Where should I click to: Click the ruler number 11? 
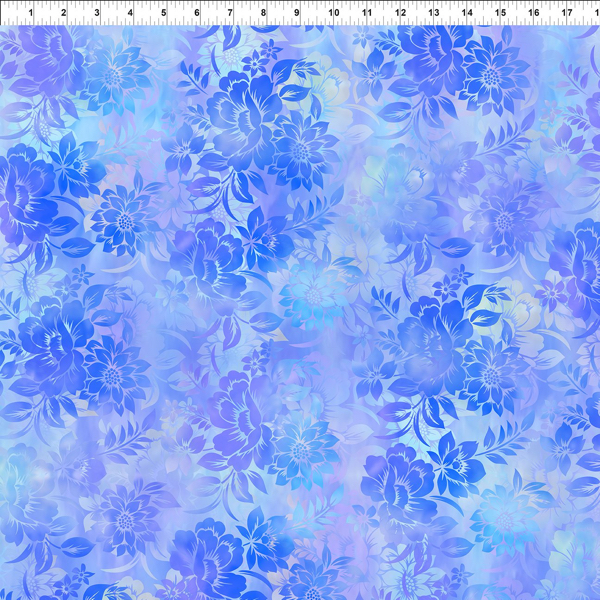367,13
